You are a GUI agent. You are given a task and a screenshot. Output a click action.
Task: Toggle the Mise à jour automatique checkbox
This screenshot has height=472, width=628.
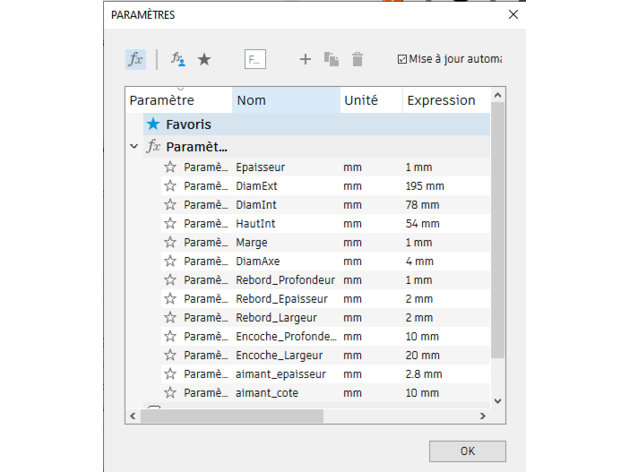(x=402, y=59)
